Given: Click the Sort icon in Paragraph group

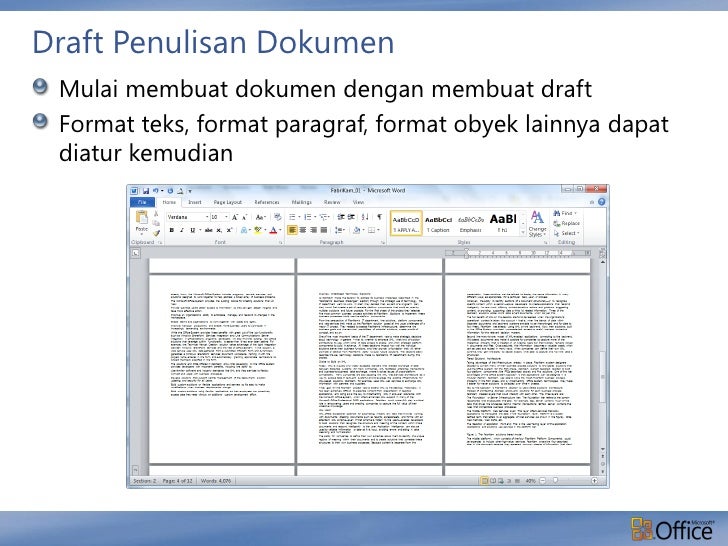Looking at the screenshot, I should (x=365, y=217).
